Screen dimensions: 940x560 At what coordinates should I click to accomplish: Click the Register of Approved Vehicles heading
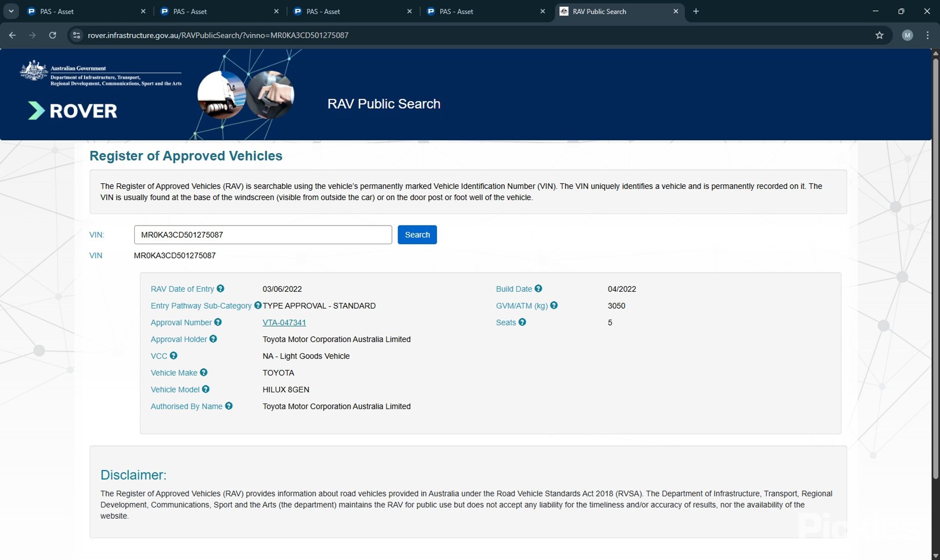point(186,156)
